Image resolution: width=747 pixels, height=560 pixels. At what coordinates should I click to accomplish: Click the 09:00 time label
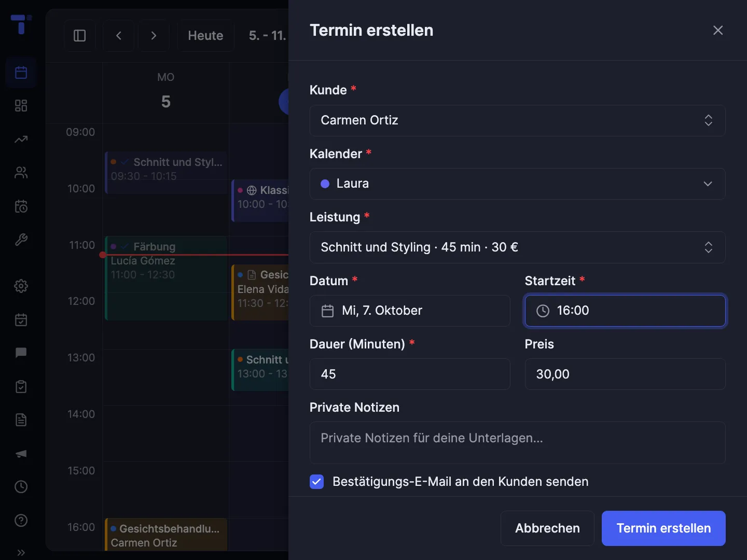click(x=80, y=132)
